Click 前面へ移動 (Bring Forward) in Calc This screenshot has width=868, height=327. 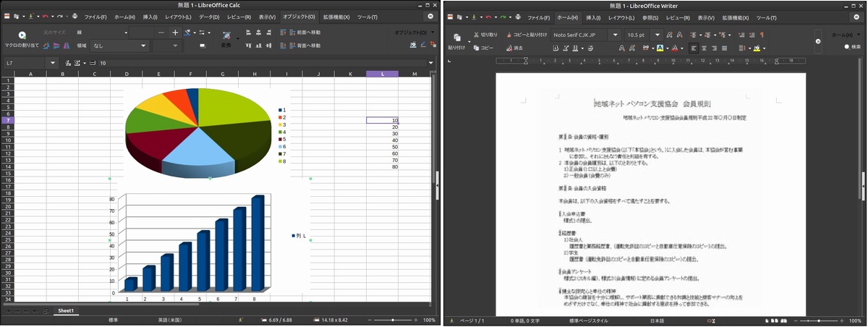point(303,33)
